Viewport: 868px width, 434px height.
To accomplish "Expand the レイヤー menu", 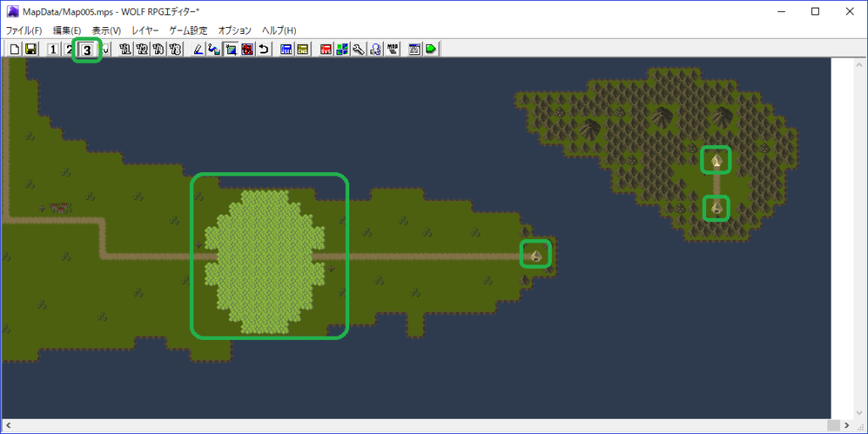I will (x=145, y=31).
